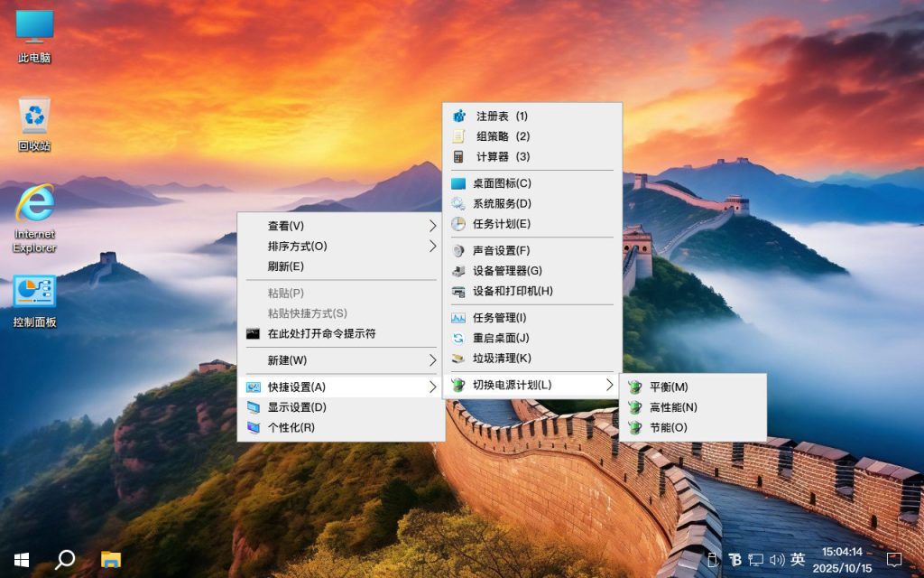Viewport: 924px width, 578px height.
Task: Open 回收站 on the desktop
Action: click(33, 125)
